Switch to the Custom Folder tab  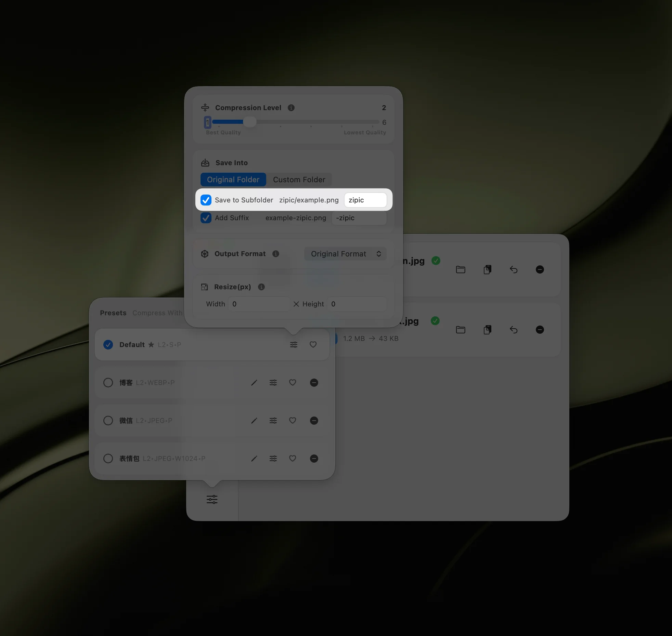(x=299, y=180)
